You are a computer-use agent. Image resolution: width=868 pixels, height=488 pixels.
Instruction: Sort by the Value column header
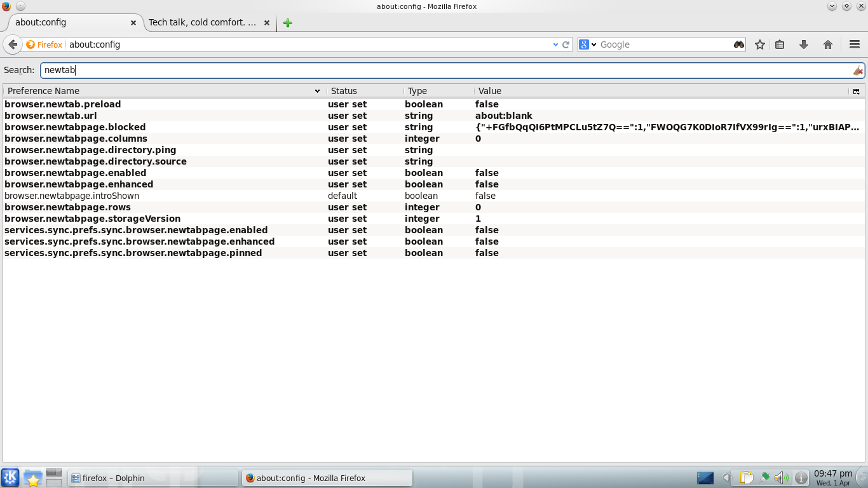click(x=661, y=91)
